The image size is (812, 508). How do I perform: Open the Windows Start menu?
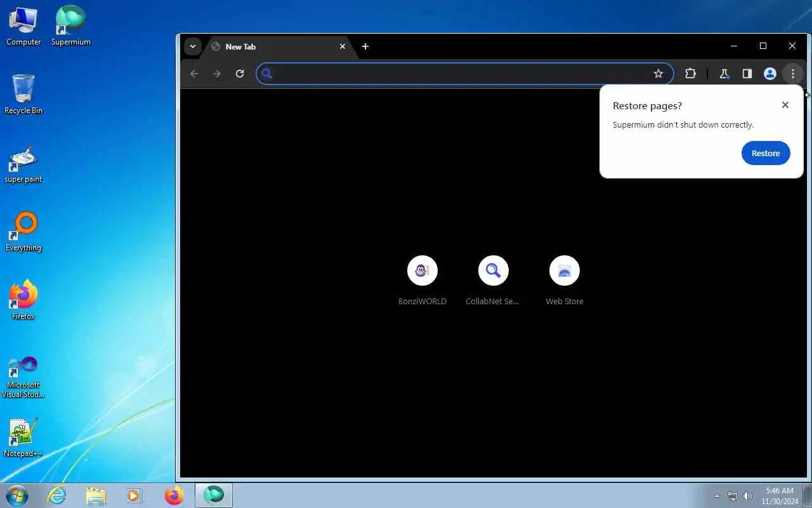tap(17, 495)
